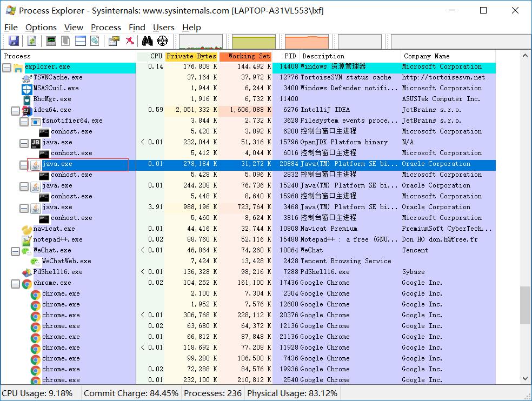Open the Process menu
Viewport: 532px width, 401px height.
click(x=106, y=28)
